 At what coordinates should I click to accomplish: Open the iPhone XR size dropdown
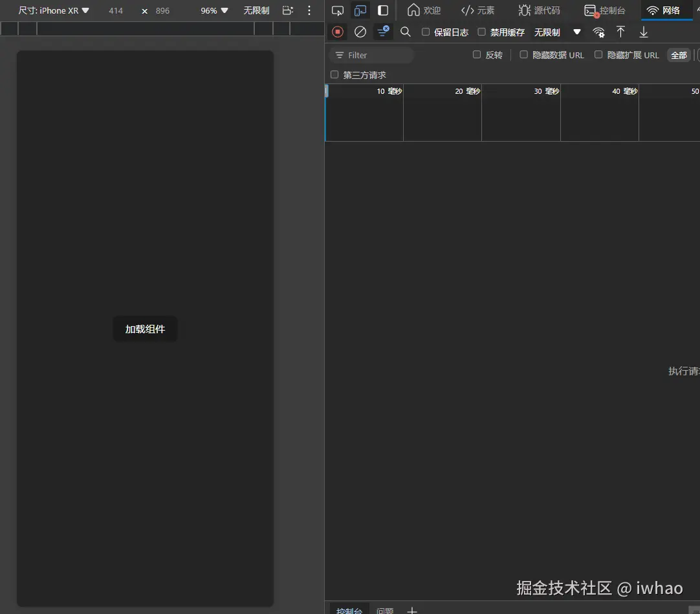tap(54, 10)
